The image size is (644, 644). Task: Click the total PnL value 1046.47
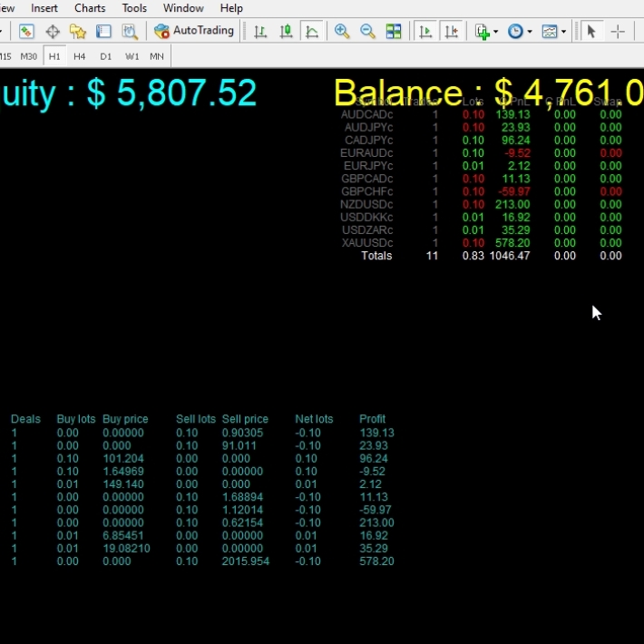pos(510,256)
